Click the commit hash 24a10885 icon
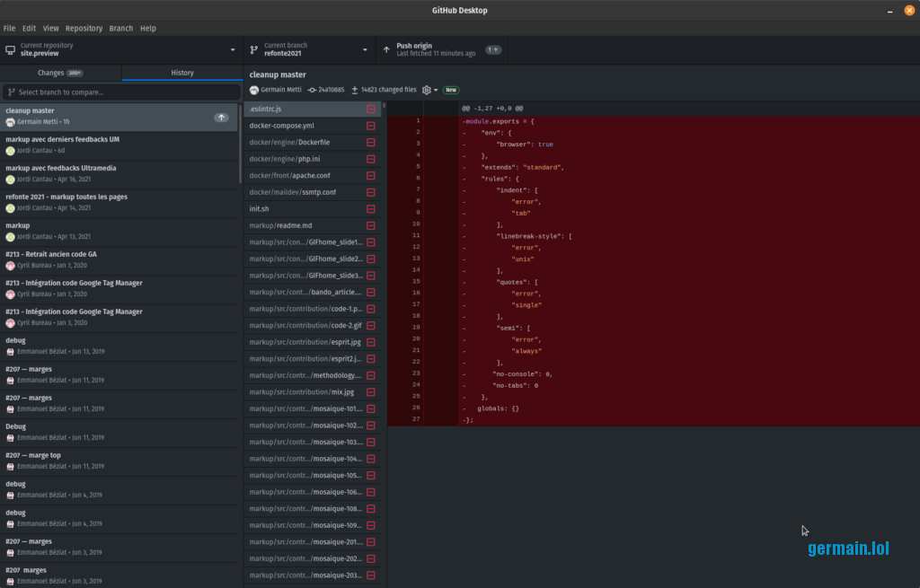Image resolution: width=920 pixels, height=588 pixels. point(312,90)
